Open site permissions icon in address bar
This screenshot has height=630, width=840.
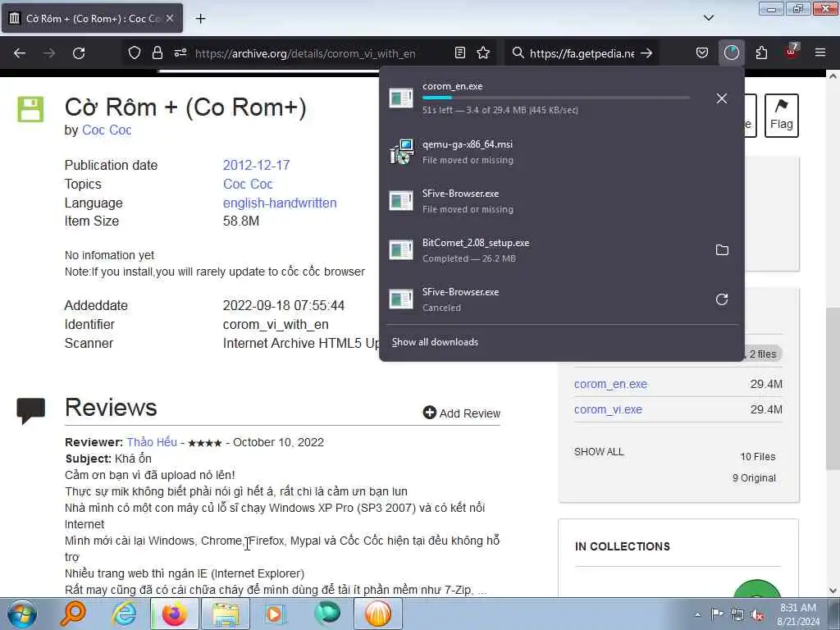tap(180, 52)
